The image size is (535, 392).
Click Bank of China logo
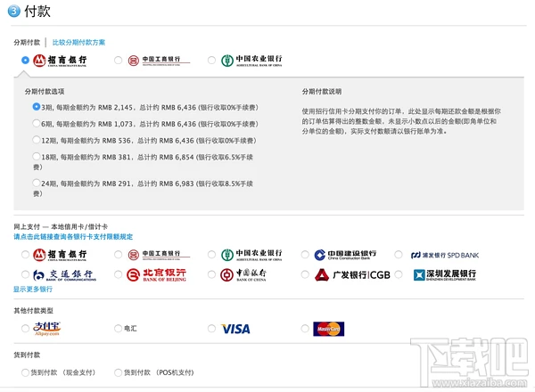(x=243, y=274)
